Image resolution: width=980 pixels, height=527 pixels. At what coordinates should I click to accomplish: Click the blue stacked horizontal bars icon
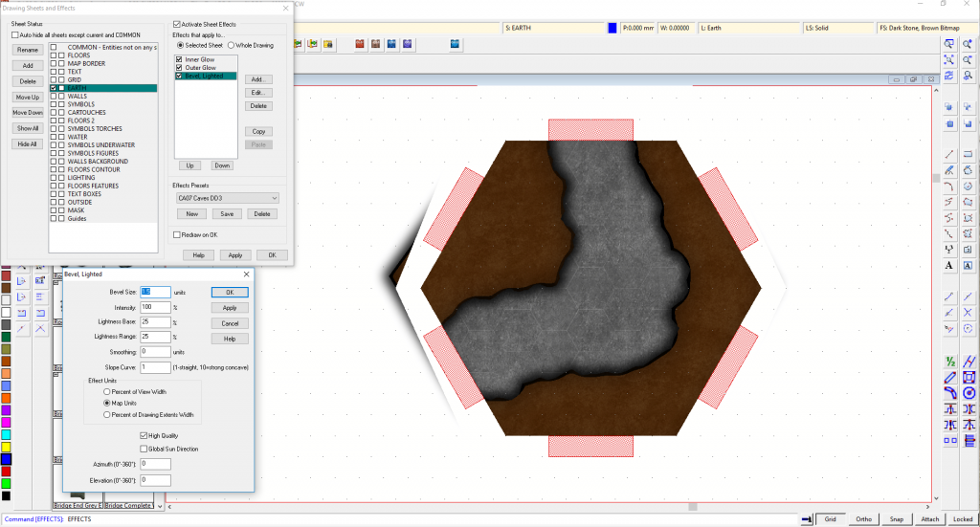[969, 440]
